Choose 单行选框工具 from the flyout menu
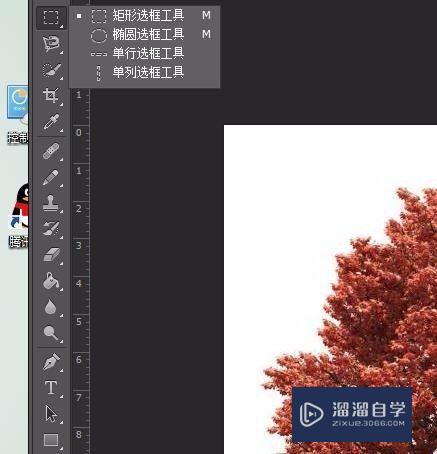437x454 pixels. pos(144,53)
